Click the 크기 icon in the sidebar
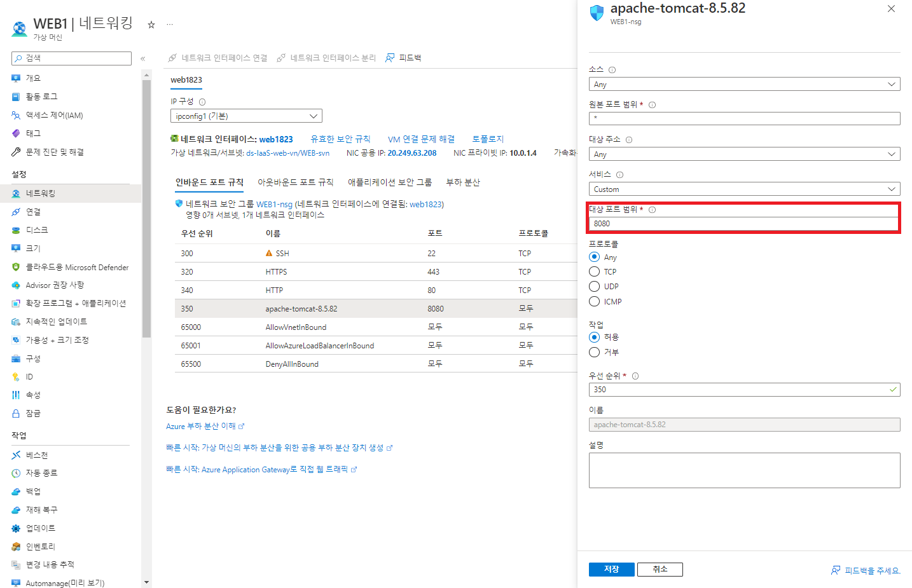The width and height of the screenshot is (912, 588). [x=16, y=249]
